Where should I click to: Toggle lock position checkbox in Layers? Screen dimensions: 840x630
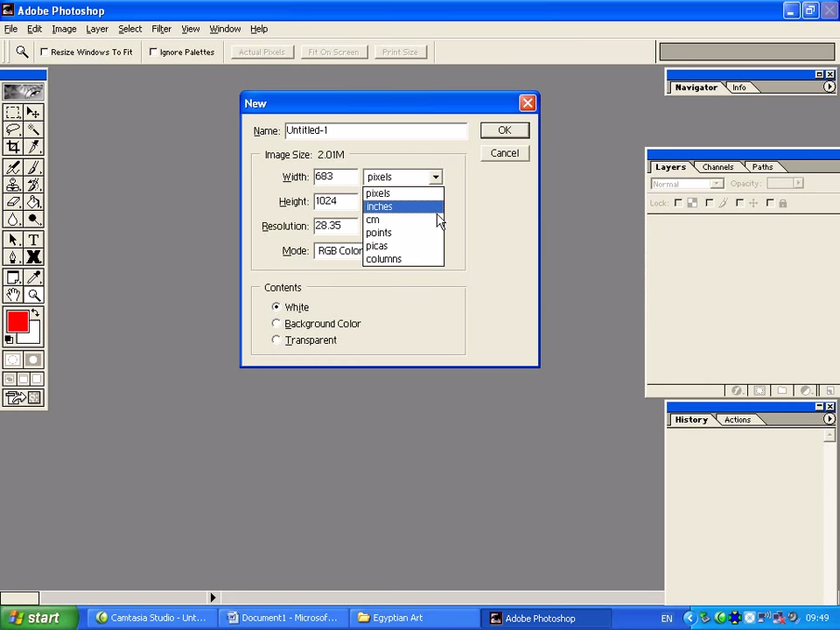(740, 203)
